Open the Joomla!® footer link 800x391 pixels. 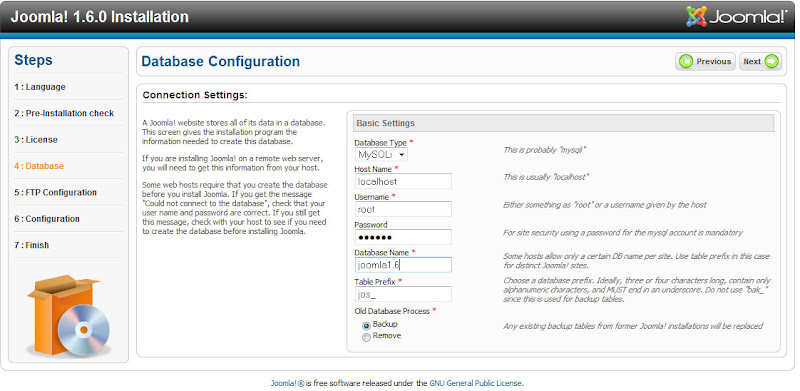[x=287, y=383]
